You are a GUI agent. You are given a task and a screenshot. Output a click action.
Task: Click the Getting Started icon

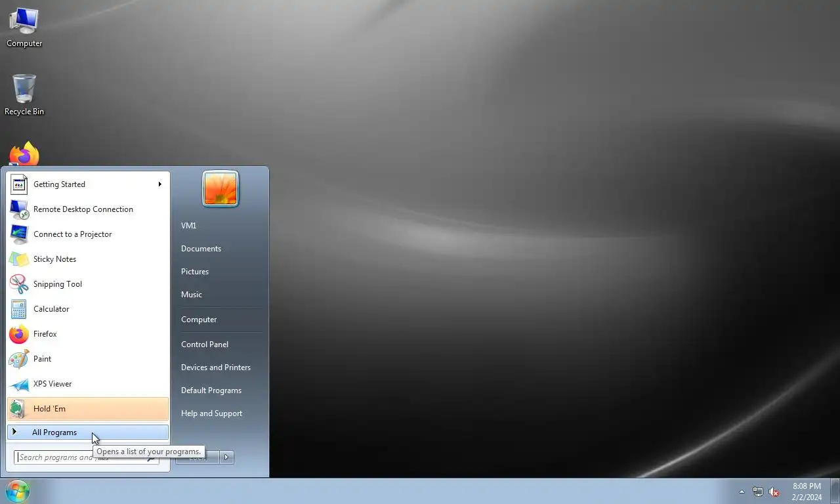[x=19, y=184]
